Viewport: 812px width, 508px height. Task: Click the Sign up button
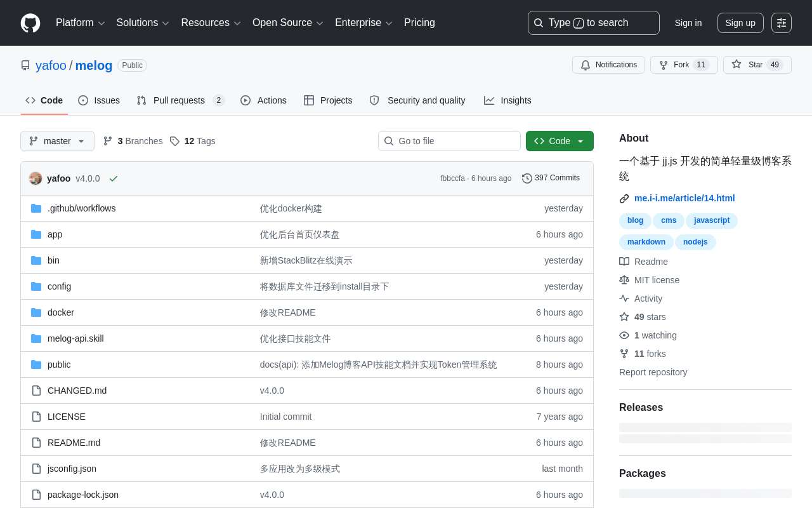point(740,23)
